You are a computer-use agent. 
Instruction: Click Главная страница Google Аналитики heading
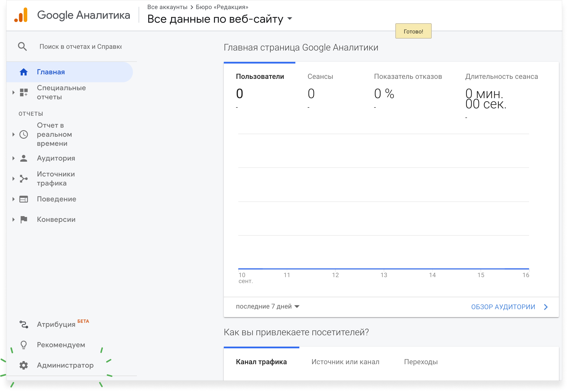(301, 48)
